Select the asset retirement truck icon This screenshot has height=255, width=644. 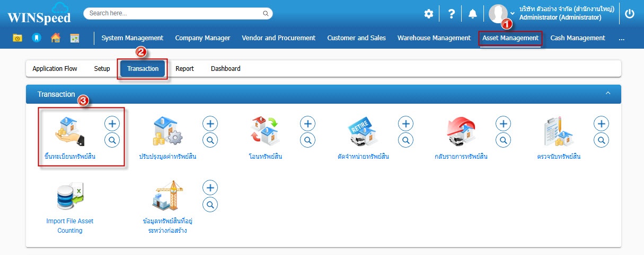(x=363, y=132)
